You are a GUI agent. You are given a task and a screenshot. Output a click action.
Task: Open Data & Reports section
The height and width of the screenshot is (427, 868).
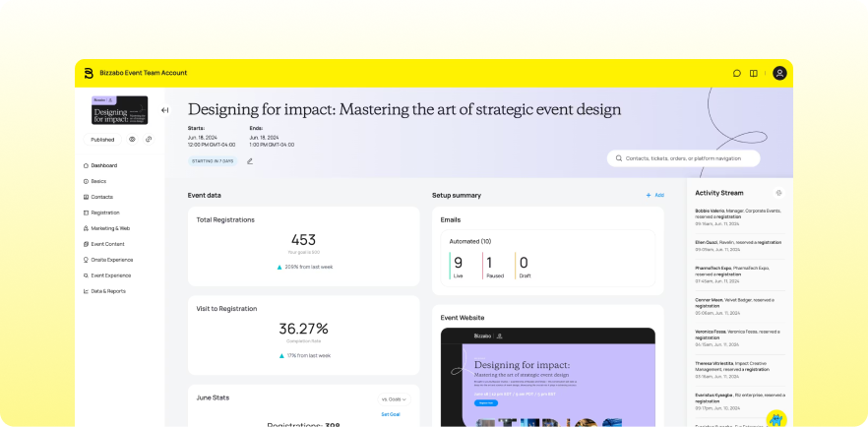coord(108,291)
